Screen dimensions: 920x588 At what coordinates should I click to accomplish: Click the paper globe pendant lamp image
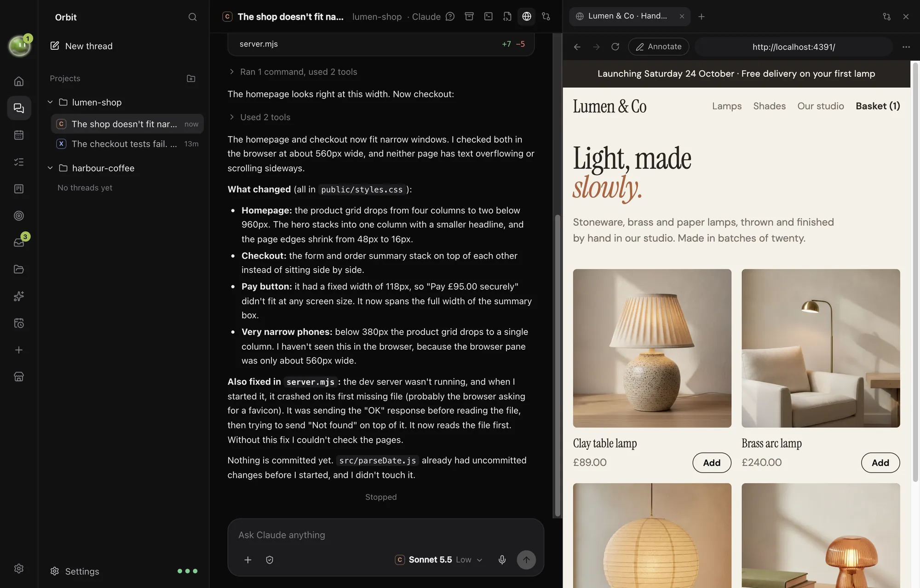tap(652, 536)
